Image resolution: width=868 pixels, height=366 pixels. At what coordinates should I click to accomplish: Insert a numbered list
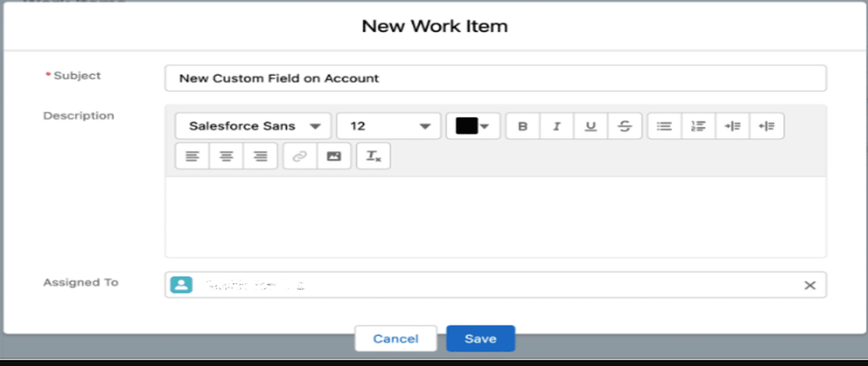tap(699, 126)
